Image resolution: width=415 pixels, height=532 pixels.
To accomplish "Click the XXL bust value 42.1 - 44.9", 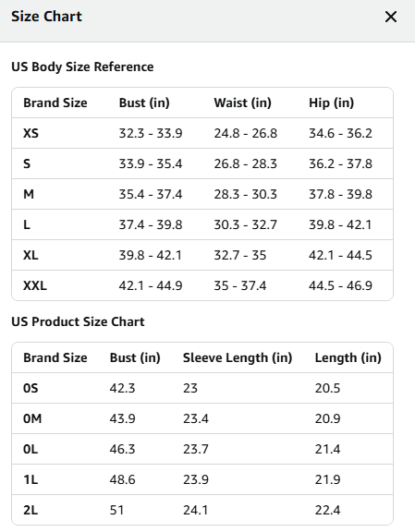I will (x=151, y=285).
